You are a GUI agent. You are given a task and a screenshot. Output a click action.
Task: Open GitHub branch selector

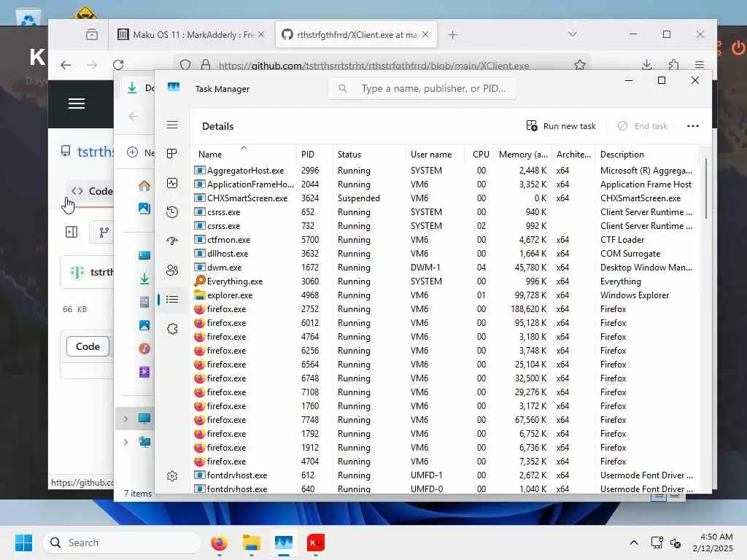pyautogui.click(x=103, y=232)
